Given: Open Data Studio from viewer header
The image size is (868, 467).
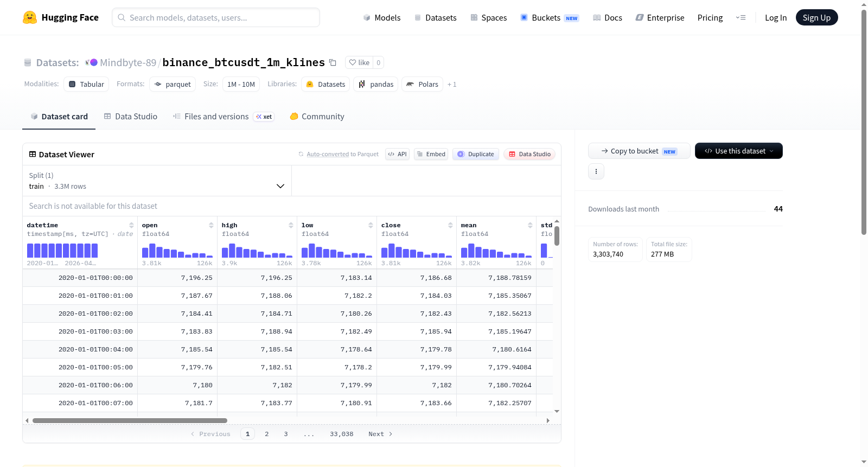Looking at the screenshot, I should point(529,154).
